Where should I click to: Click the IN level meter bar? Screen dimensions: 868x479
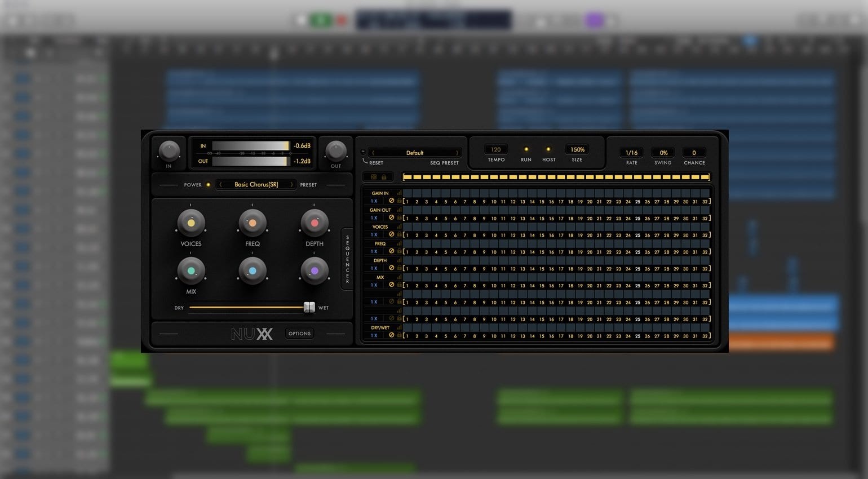(x=251, y=146)
